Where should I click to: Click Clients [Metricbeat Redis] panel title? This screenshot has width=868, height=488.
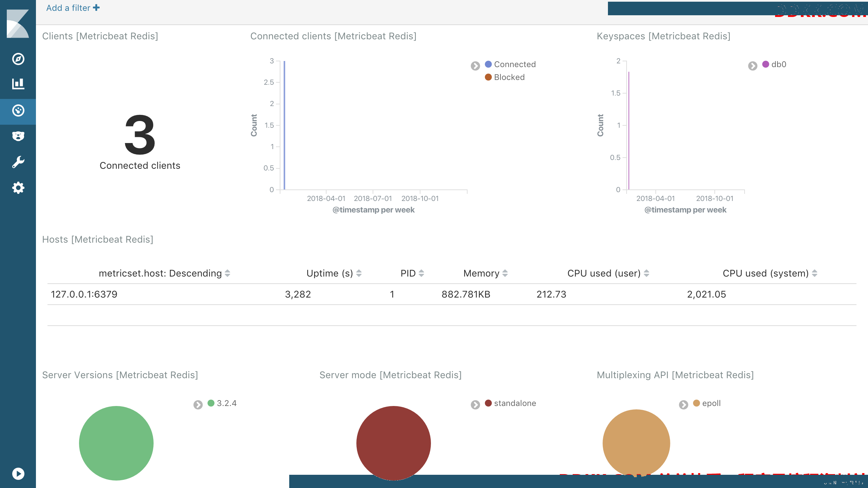100,36
